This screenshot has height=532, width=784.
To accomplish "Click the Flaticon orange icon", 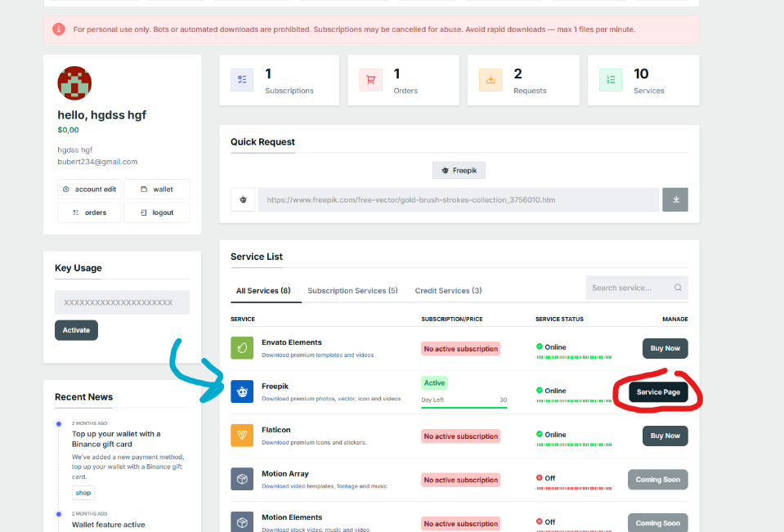I will tap(242, 436).
